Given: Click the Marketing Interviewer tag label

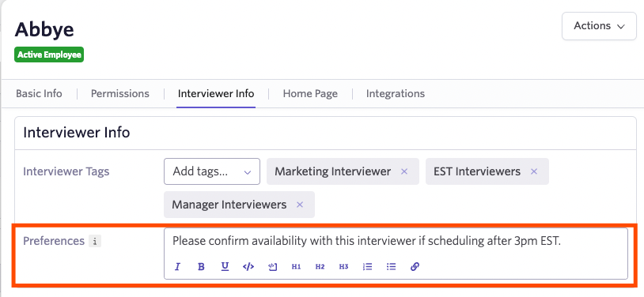Looking at the screenshot, I should (332, 171).
